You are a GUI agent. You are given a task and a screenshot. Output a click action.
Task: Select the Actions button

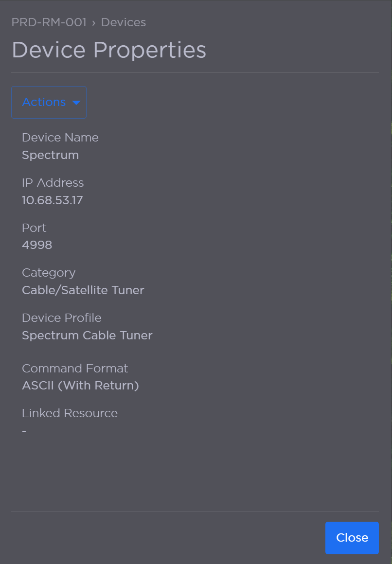click(49, 102)
